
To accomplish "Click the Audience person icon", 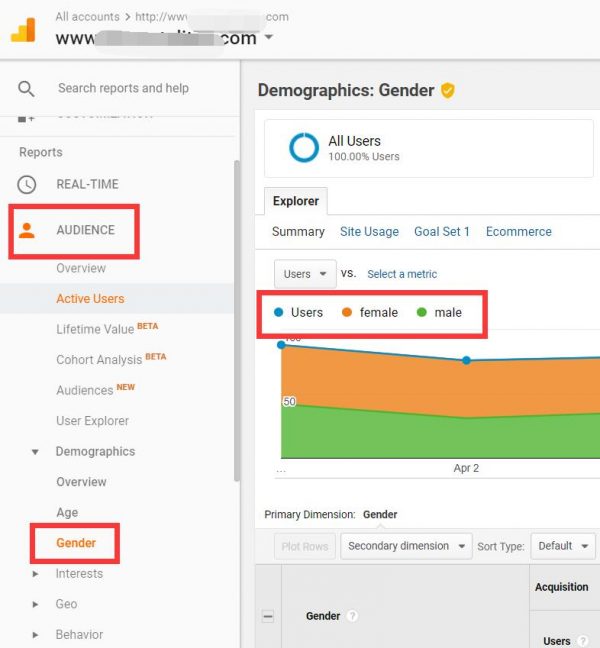I will [27, 230].
